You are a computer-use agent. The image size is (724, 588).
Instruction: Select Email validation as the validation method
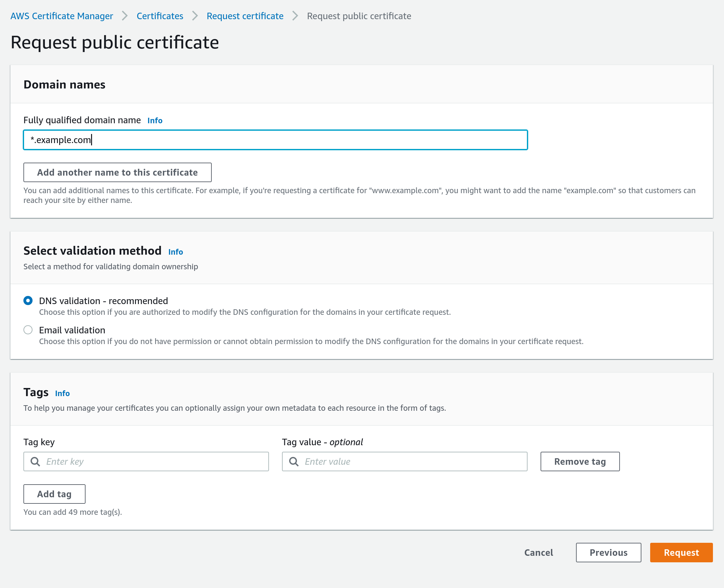pyautogui.click(x=28, y=329)
